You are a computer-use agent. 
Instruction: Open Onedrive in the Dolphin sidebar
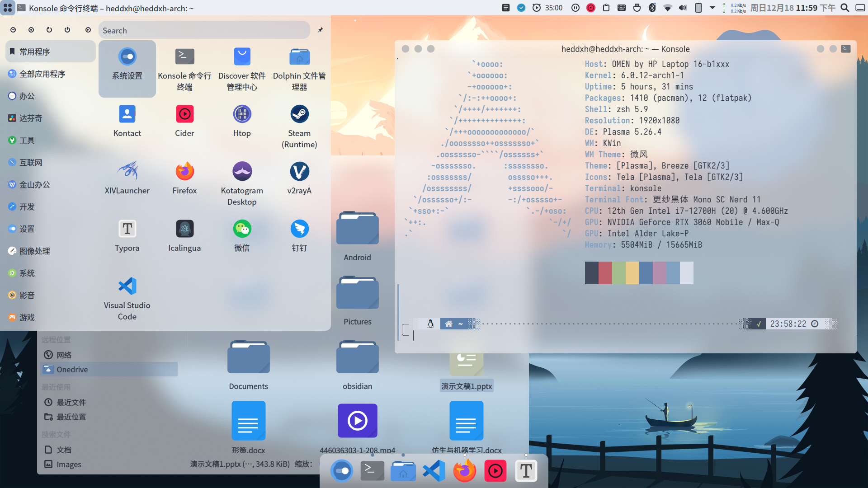72,370
